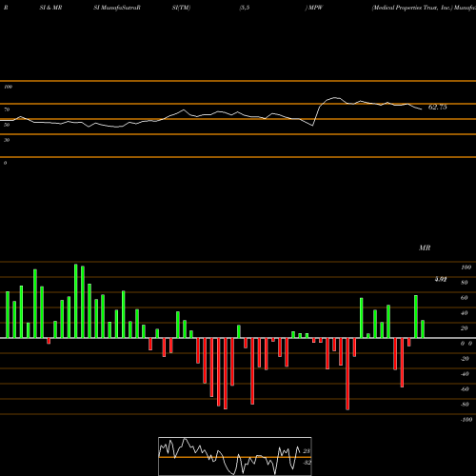This screenshot has width=476, height=476.
Task: Click the 80 label on MR axis
Action: click(465, 283)
